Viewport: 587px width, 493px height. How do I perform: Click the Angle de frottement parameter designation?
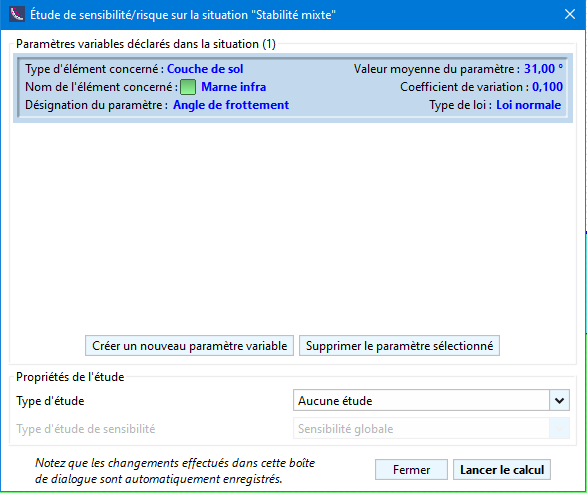click(231, 105)
